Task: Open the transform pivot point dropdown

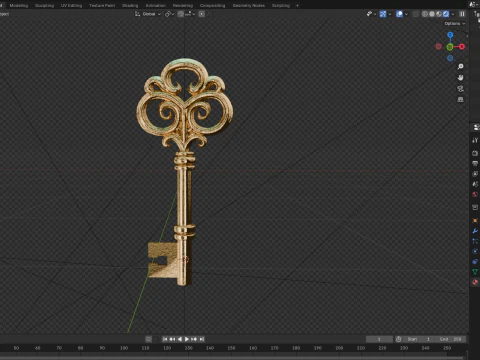Action: [x=169, y=14]
